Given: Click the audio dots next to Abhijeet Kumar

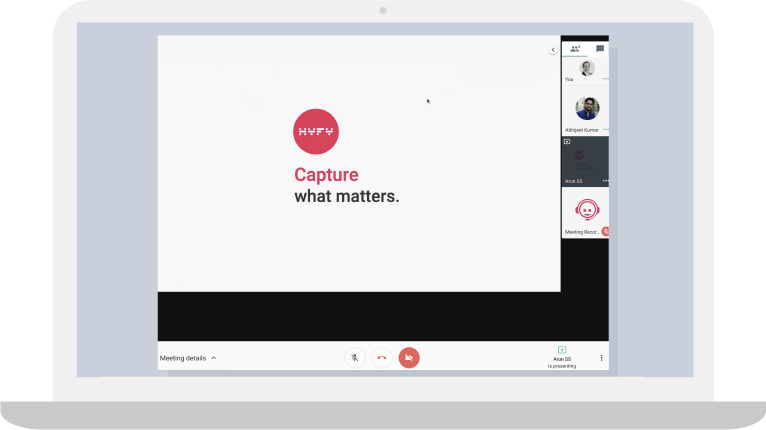Looking at the screenshot, I should [606, 129].
